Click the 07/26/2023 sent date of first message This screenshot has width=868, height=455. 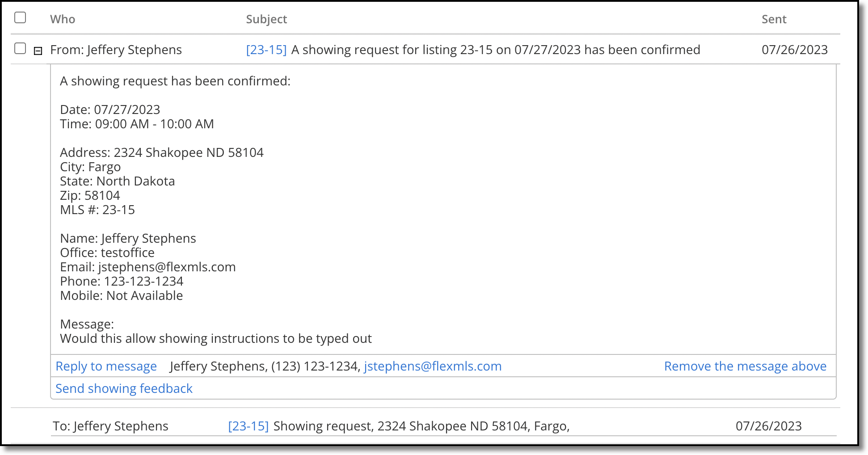[x=795, y=50]
